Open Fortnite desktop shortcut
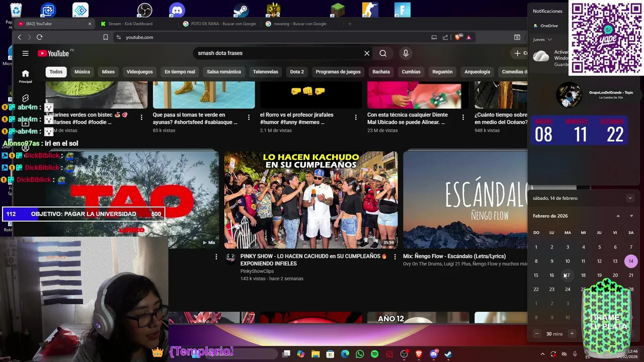 (x=402, y=9)
